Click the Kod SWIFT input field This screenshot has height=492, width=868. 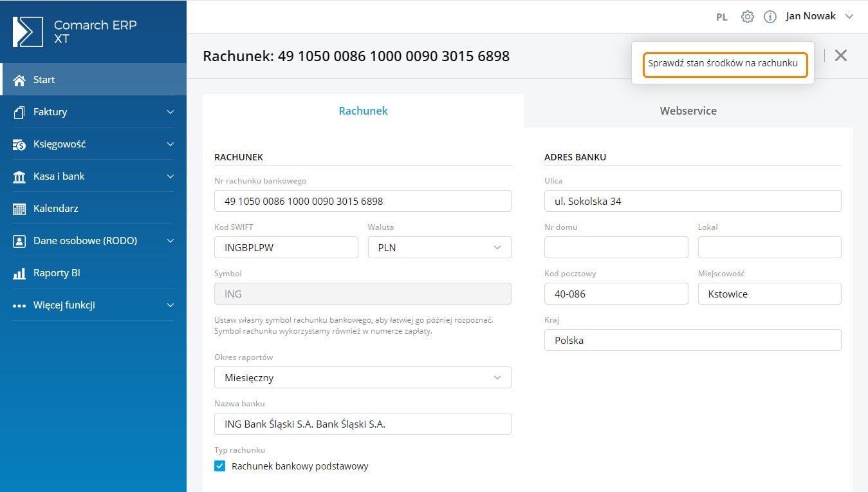click(286, 247)
